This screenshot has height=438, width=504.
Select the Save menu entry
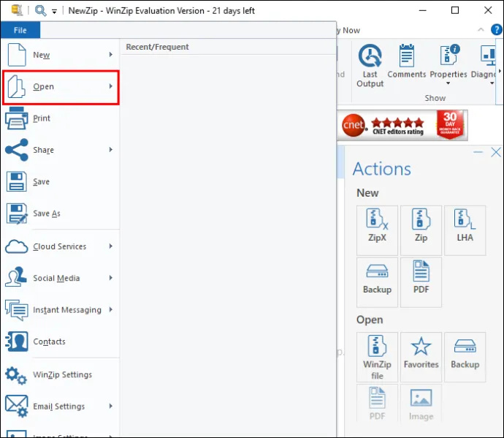click(x=61, y=181)
